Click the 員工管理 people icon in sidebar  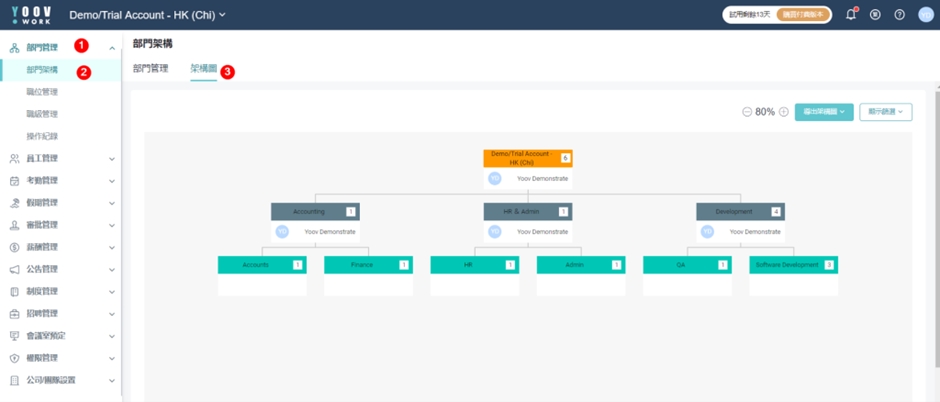tap(14, 159)
